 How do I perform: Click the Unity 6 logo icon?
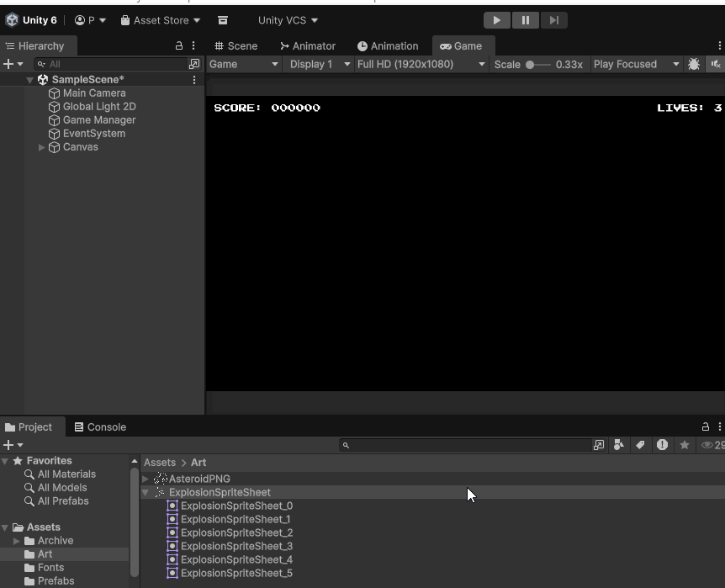click(x=12, y=20)
